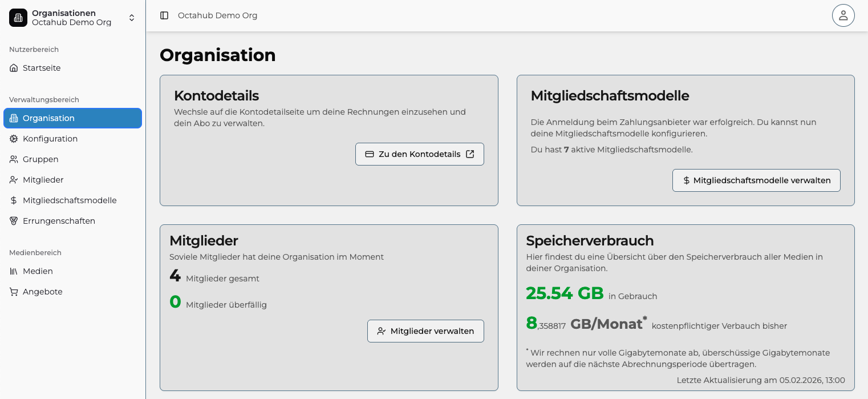Click the dollar icon beside Mitgliedschaftsmodelle
The width and height of the screenshot is (868, 399).
coord(13,200)
